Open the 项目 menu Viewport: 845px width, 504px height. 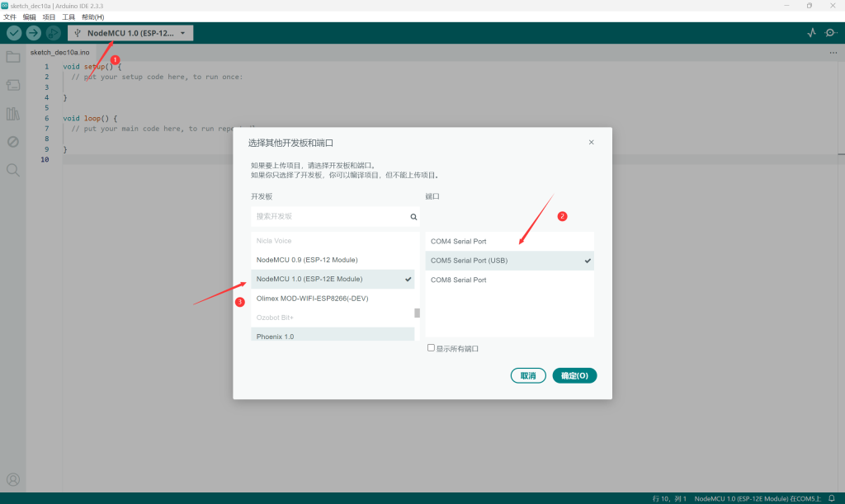49,17
